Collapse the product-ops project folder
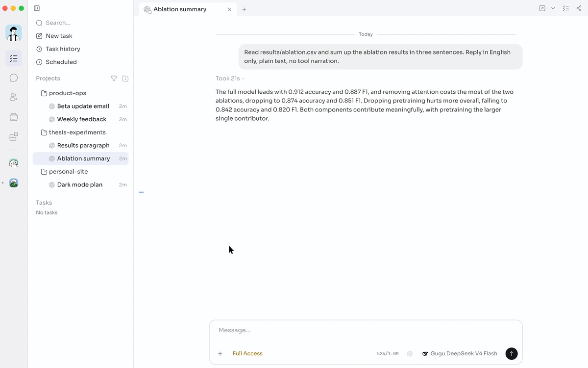Screen dimensions: 588x368 coord(81,93)
